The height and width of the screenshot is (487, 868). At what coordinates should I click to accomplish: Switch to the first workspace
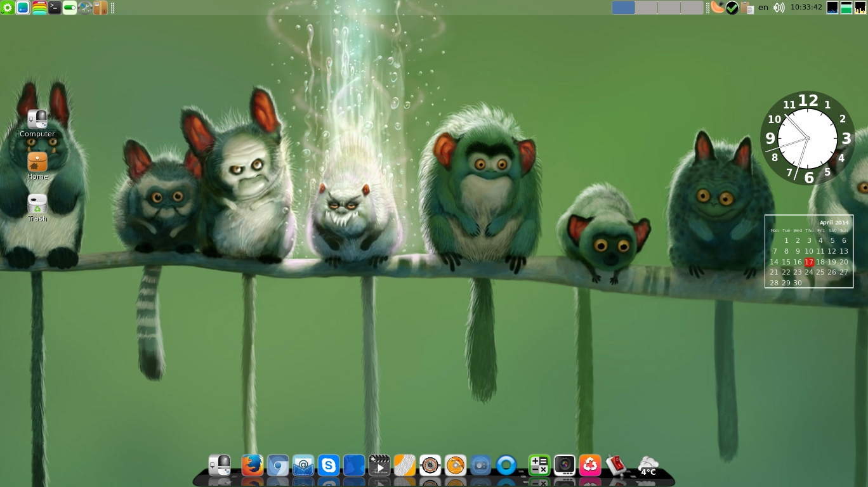[623, 8]
